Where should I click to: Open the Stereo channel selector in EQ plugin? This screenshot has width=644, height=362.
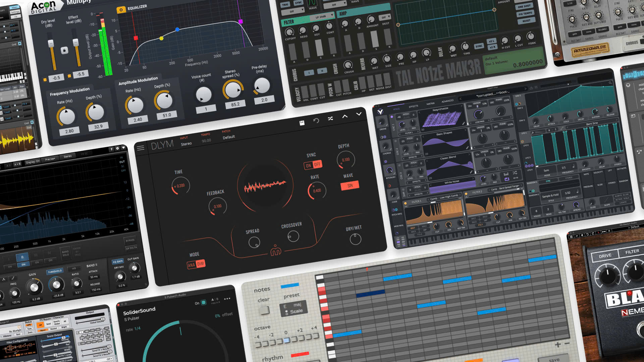click(x=68, y=156)
